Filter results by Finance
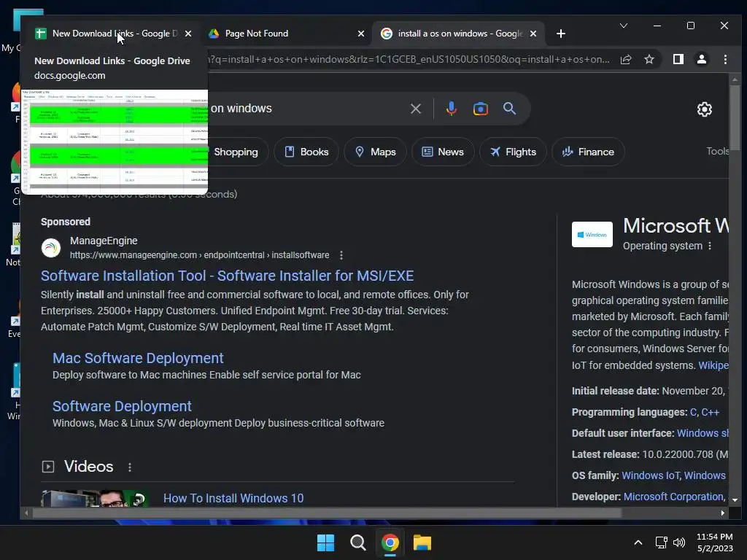The image size is (747, 560). (588, 152)
